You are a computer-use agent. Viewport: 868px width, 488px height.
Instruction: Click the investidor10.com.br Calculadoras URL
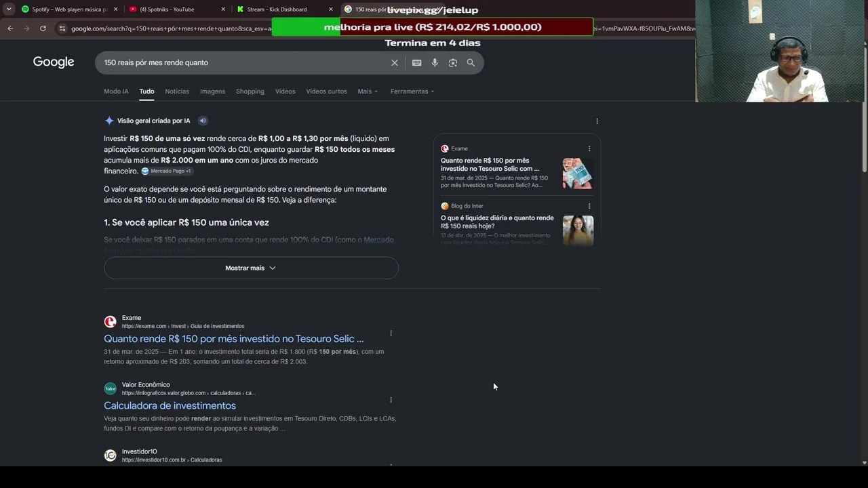(x=172, y=460)
